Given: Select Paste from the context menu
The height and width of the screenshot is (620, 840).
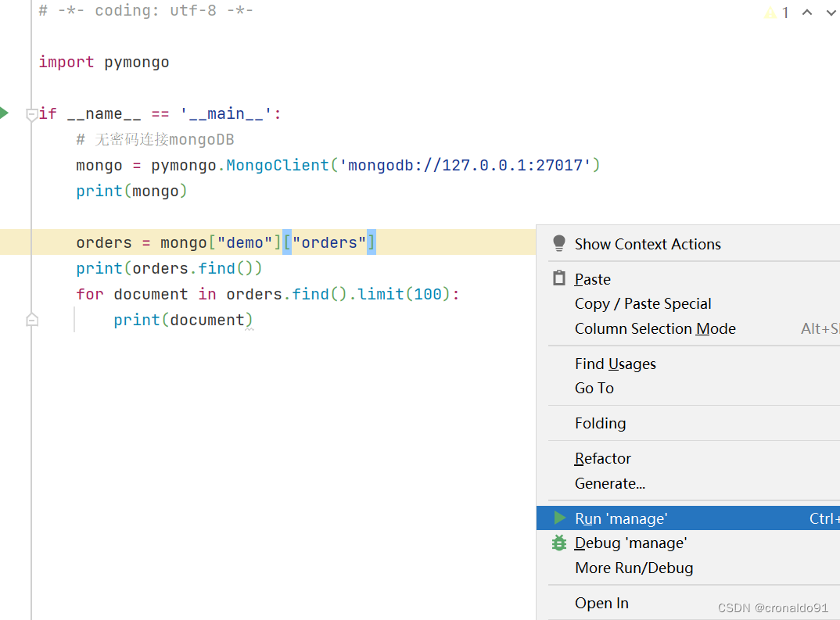Looking at the screenshot, I should pos(687,279).
